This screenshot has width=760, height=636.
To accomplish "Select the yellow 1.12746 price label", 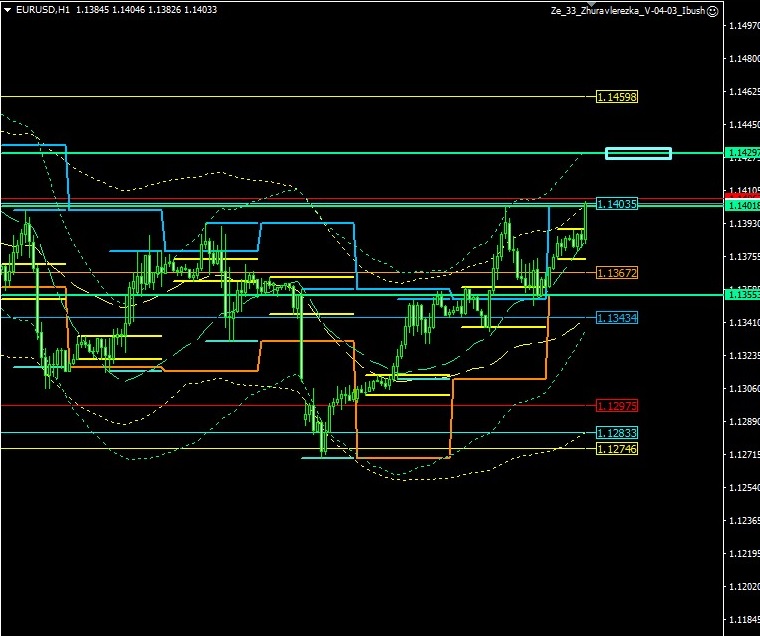I will pos(616,449).
